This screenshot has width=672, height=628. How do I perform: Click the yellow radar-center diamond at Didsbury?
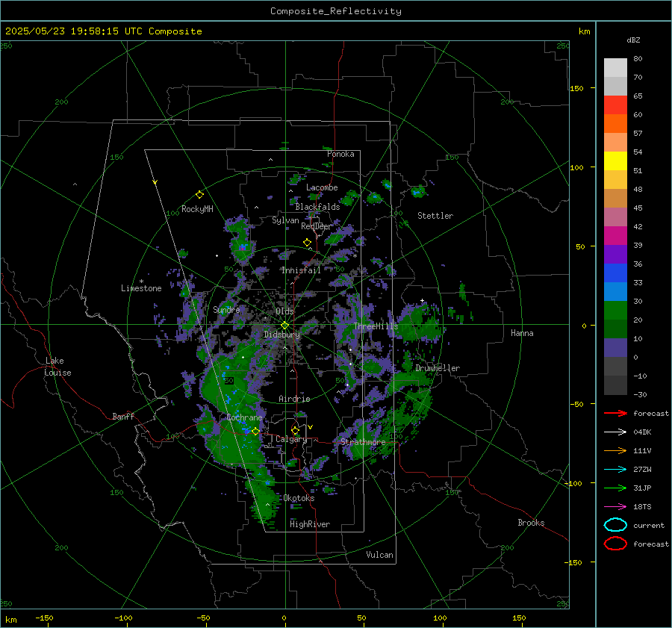285,326
